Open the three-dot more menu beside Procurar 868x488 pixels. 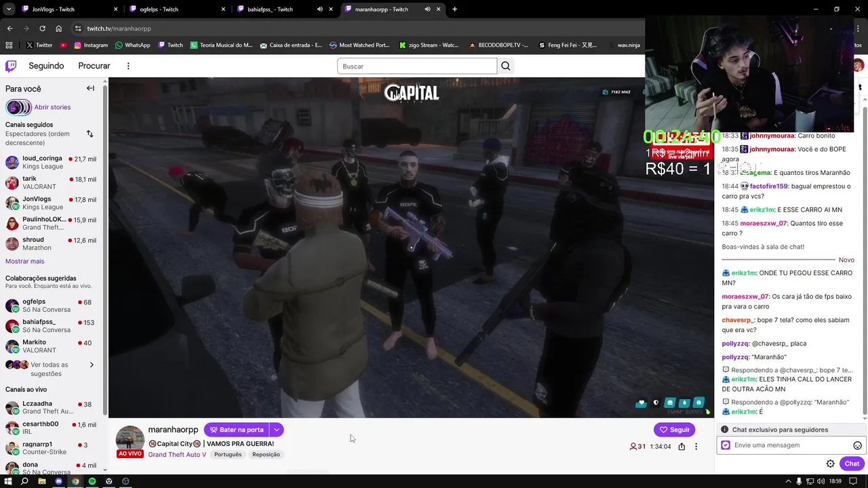tap(128, 66)
